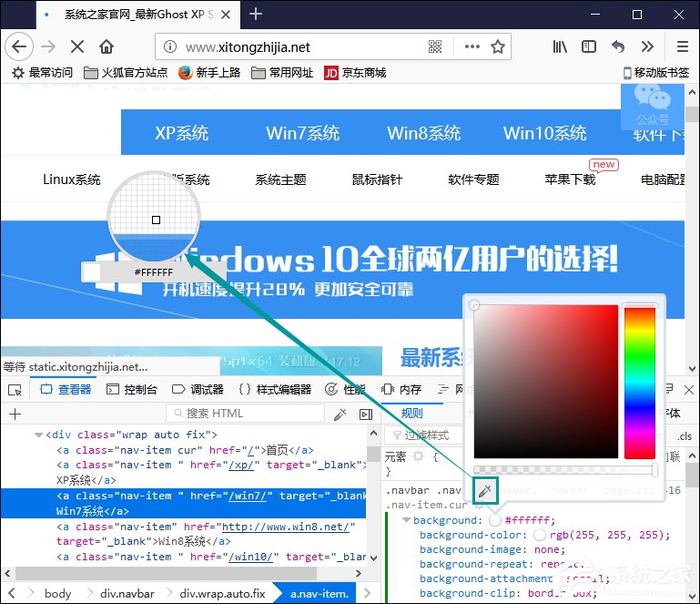Toggle the sidebar view icon
This screenshot has height=604, width=700.
(x=589, y=46)
